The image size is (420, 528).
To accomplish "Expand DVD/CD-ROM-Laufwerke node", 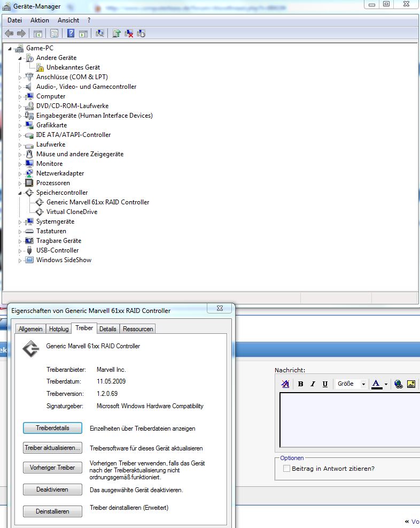I will click(20, 106).
